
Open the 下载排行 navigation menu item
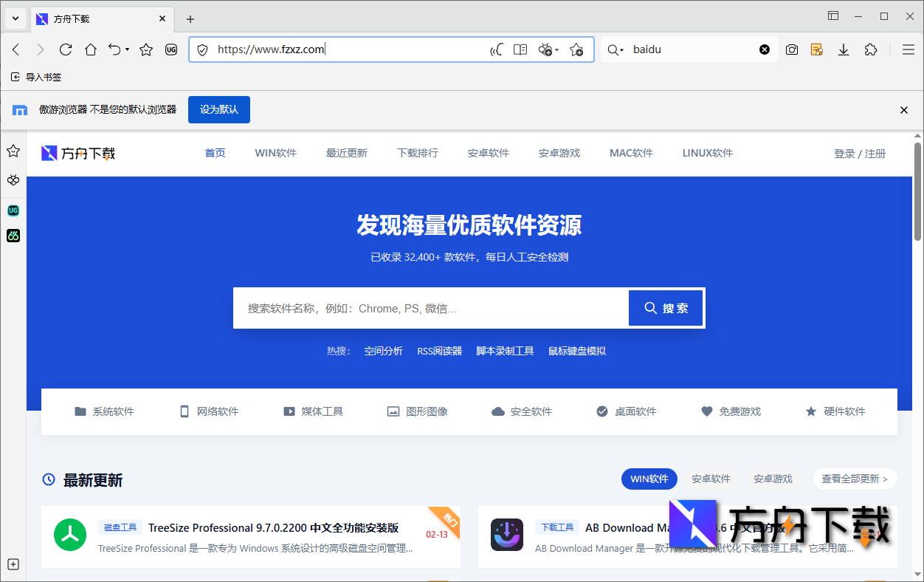[418, 153]
